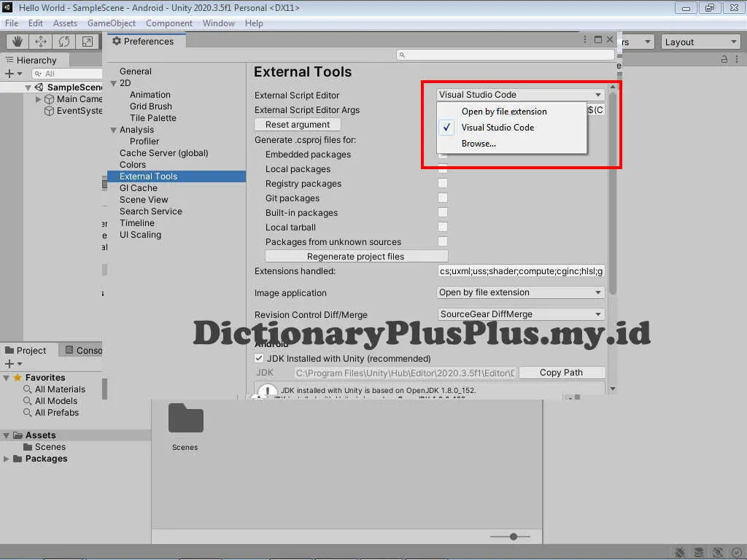Select the Move tool in toolbar
The width and height of the screenshot is (747, 560).
(x=41, y=42)
